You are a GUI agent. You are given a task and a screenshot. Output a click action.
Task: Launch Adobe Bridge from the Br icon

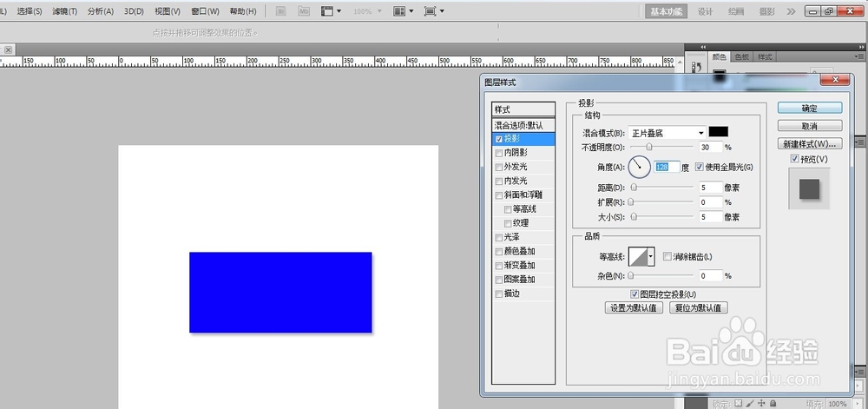pyautogui.click(x=280, y=11)
